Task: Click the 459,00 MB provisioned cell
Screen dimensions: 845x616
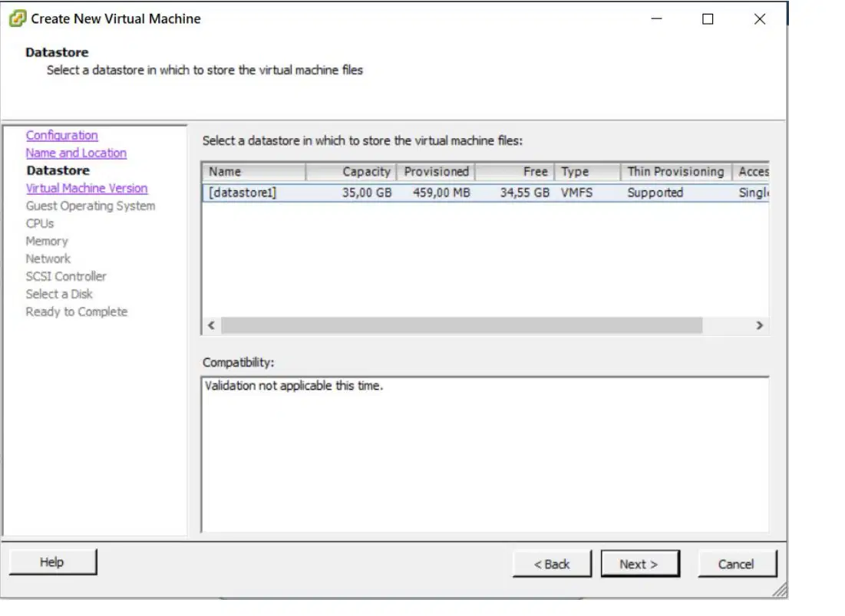Action: [x=441, y=193]
